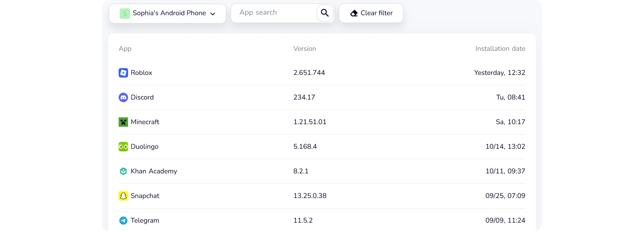Click the Clear filter button
This screenshot has height=231, width=644.
point(371,13)
